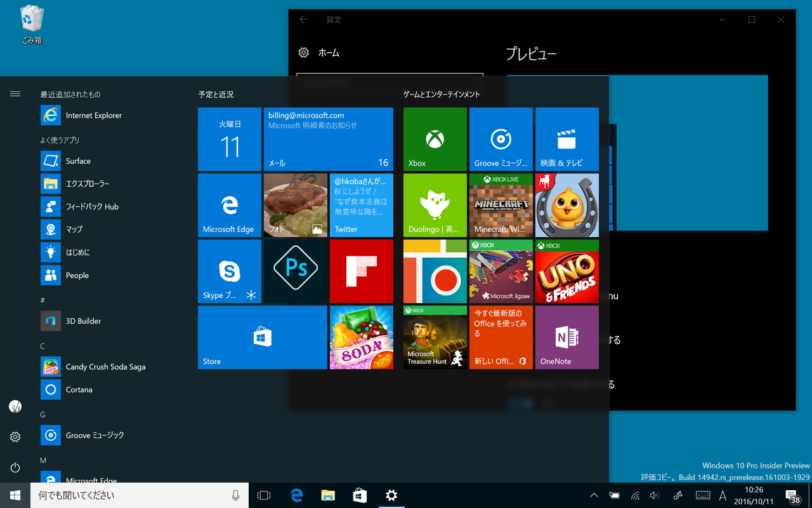Open the Movies & TV tile

tap(567, 139)
